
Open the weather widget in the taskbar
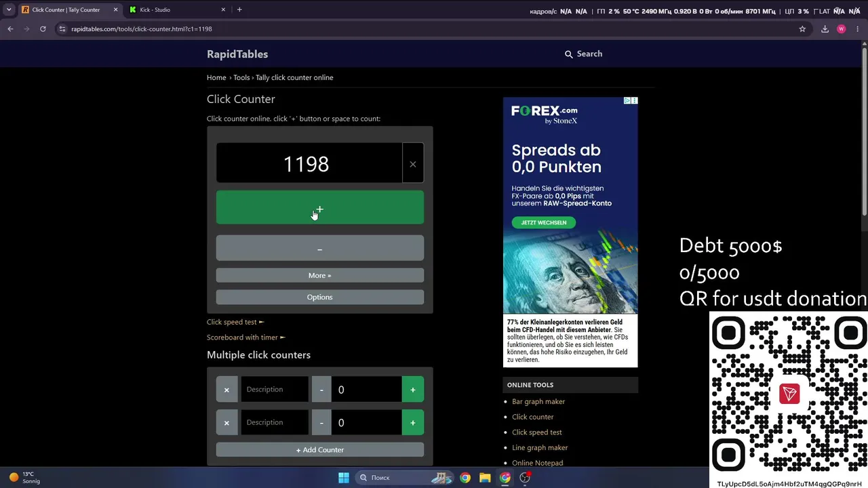coord(24,477)
